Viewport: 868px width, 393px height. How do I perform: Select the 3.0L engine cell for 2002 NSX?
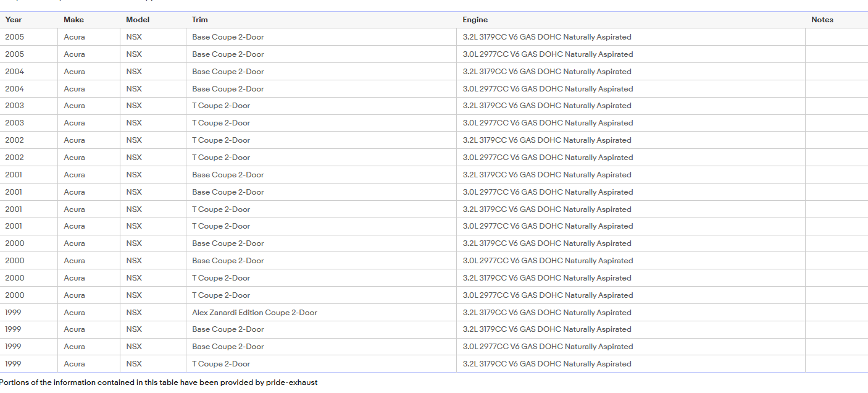point(548,158)
